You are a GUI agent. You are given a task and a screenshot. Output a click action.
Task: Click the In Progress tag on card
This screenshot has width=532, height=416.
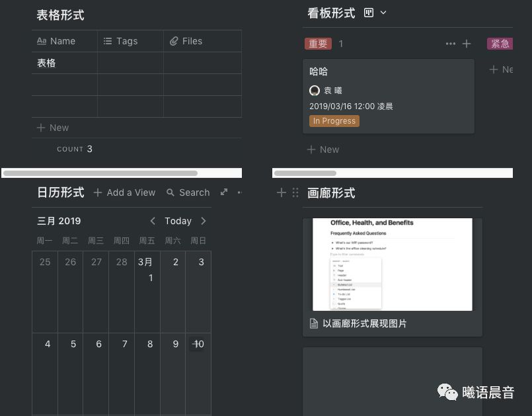click(x=334, y=121)
